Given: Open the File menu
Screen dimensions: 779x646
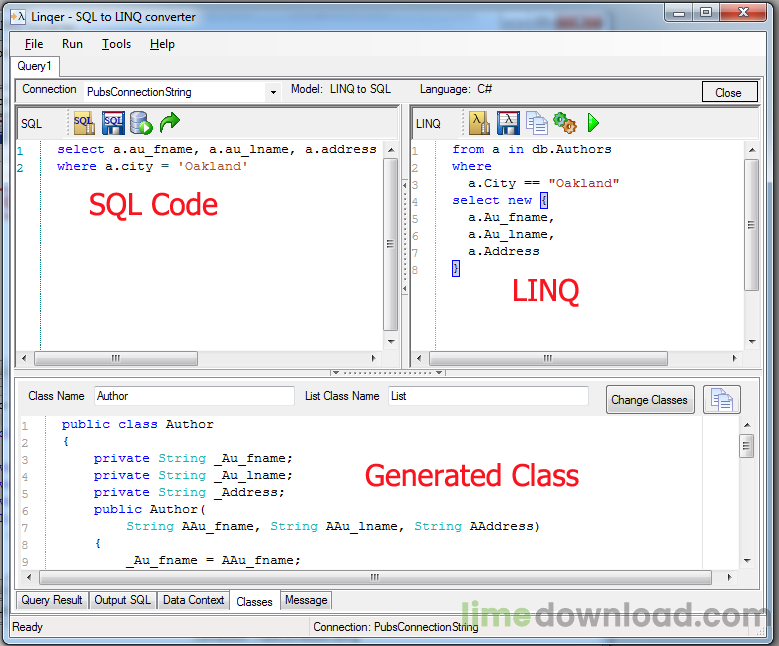Looking at the screenshot, I should tap(34, 44).
